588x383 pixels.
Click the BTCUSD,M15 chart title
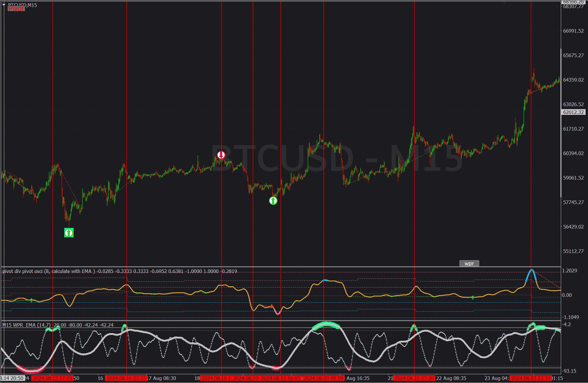point(23,4)
